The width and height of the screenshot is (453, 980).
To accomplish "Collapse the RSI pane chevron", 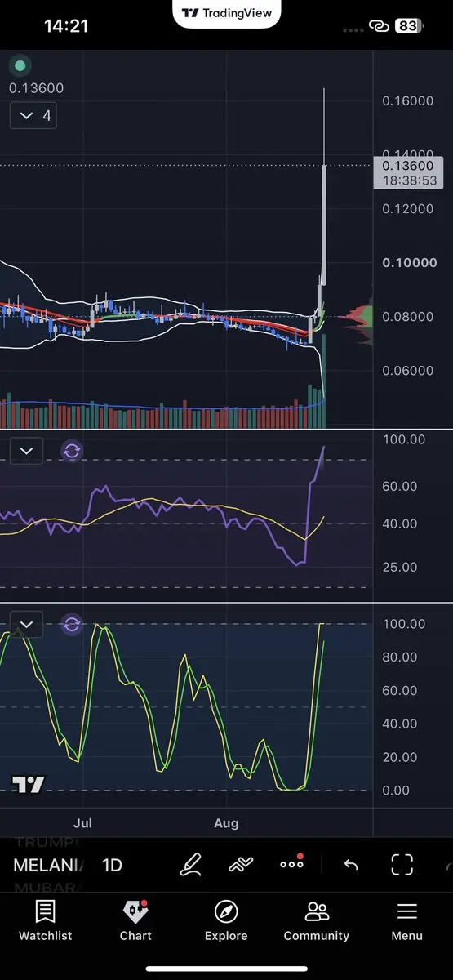I will (26, 451).
